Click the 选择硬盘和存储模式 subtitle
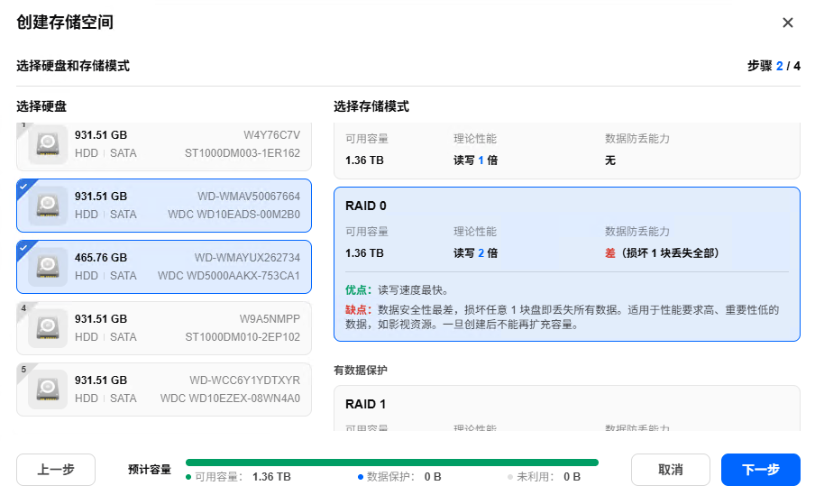 point(73,66)
